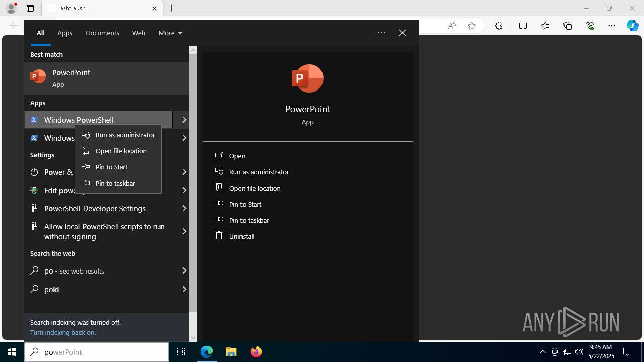Open Edge Settings and more menu
This screenshot has width=644, height=362.
click(612, 26)
